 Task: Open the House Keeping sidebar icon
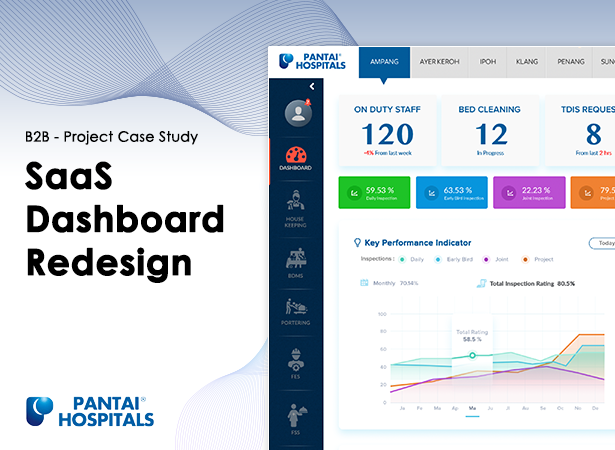click(x=295, y=203)
